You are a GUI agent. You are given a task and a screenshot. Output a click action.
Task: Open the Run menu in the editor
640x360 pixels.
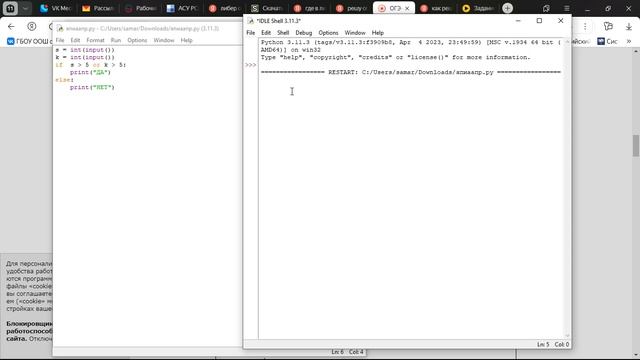(x=116, y=40)
